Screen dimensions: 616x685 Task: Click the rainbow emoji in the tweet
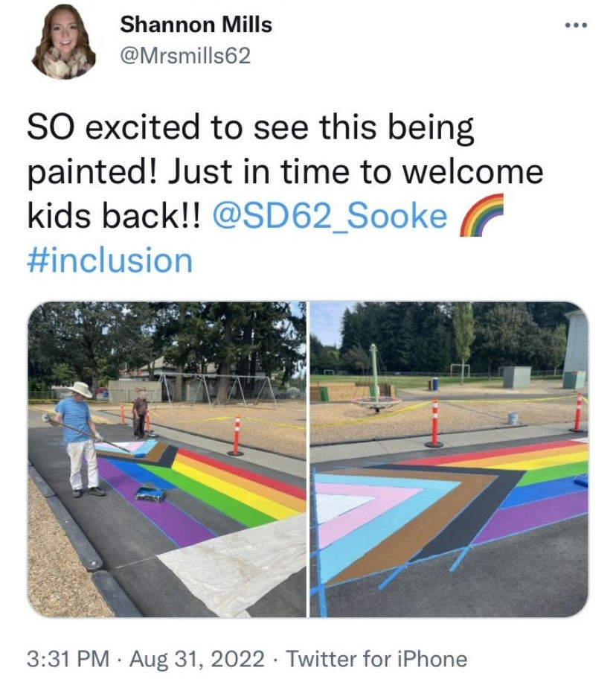click(481, 215)
